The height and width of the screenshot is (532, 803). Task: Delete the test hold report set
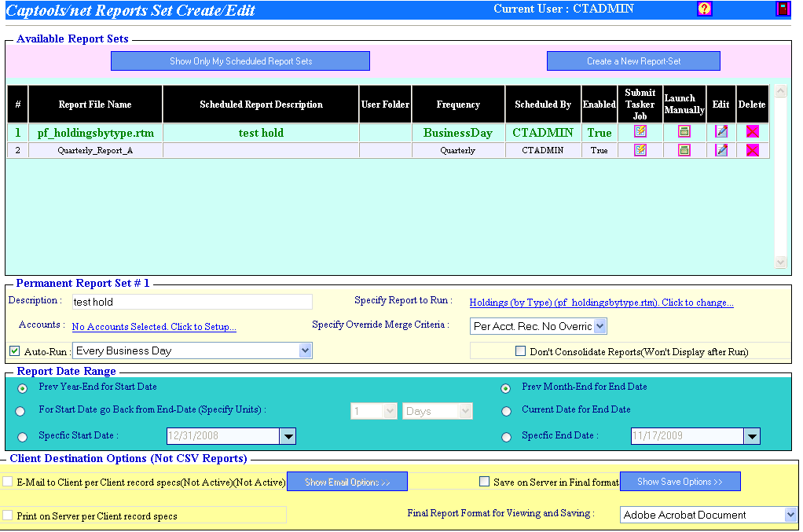tap(752, 132)
